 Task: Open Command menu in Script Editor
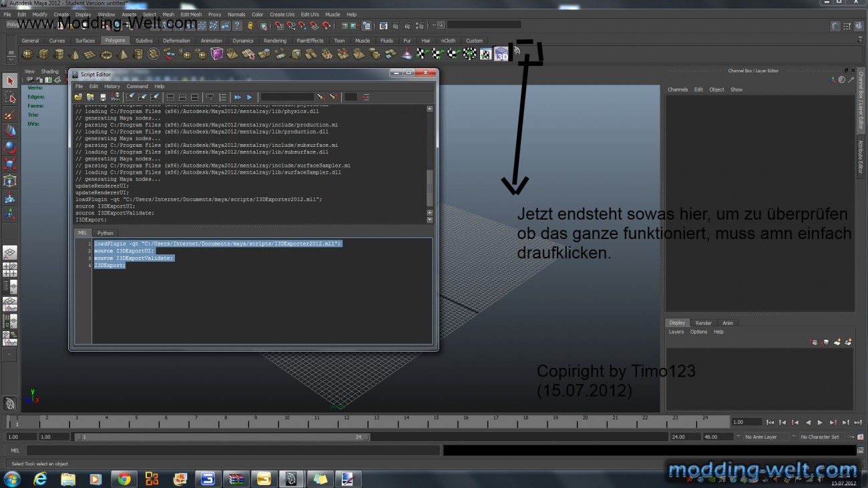coord(137,86)
